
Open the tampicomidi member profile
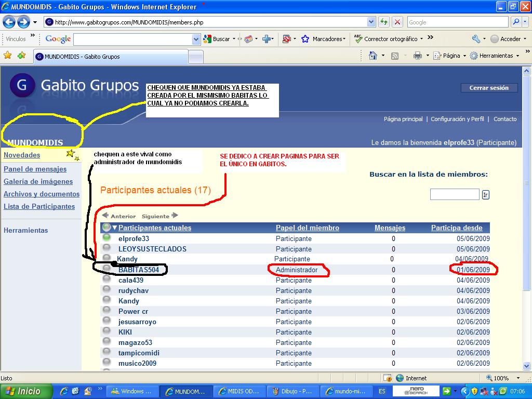[x=139, y=353]
